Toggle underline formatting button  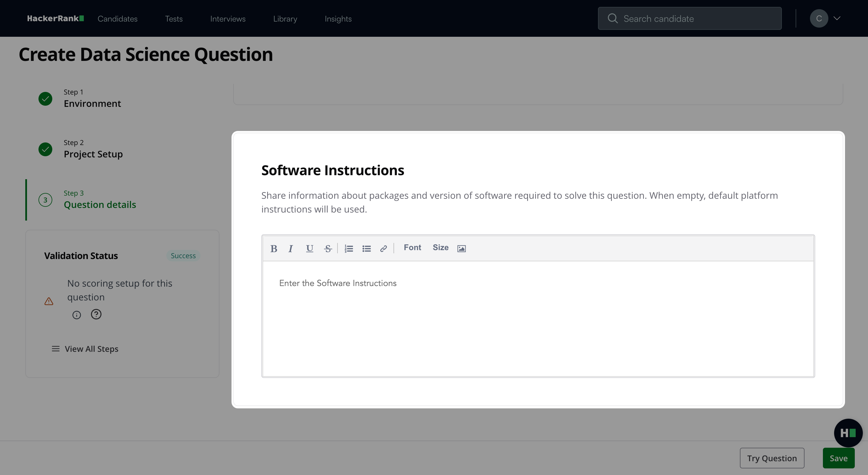pos(309,249)
